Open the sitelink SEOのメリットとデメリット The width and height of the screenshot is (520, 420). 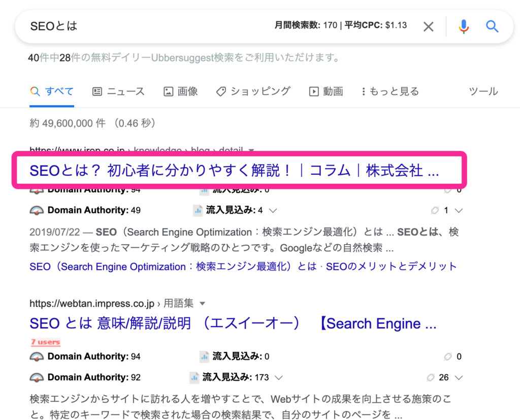pyautogui.click(x=392, y=267)
